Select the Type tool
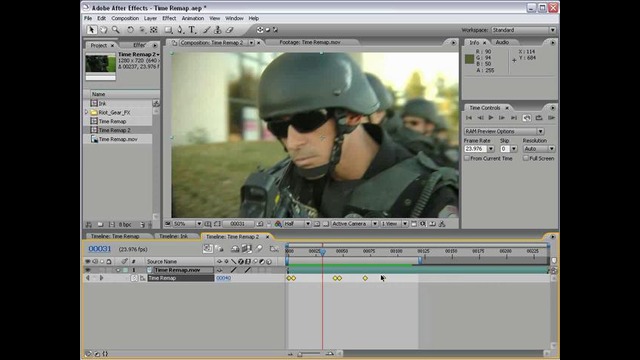Viewport: 640px width, 360px height. click(192, 30)
